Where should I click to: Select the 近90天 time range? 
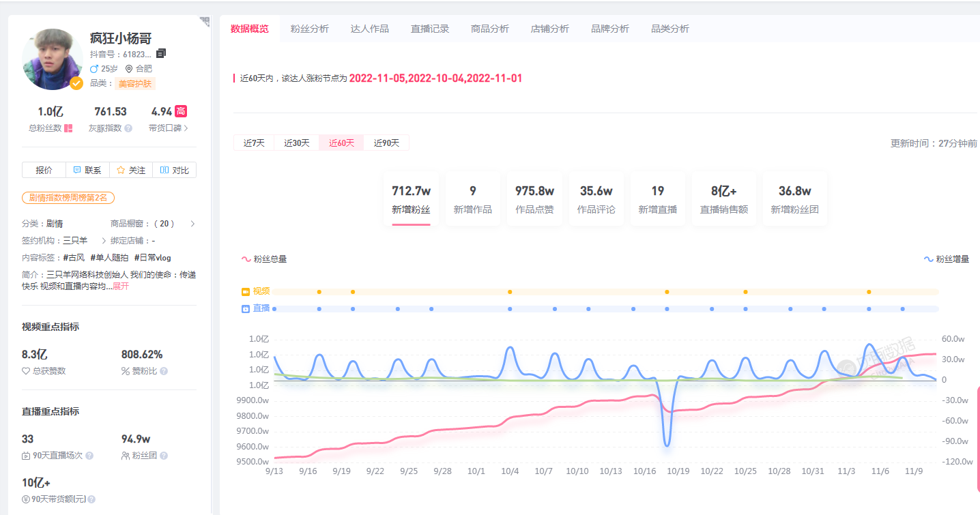click(x=386, y=143)
